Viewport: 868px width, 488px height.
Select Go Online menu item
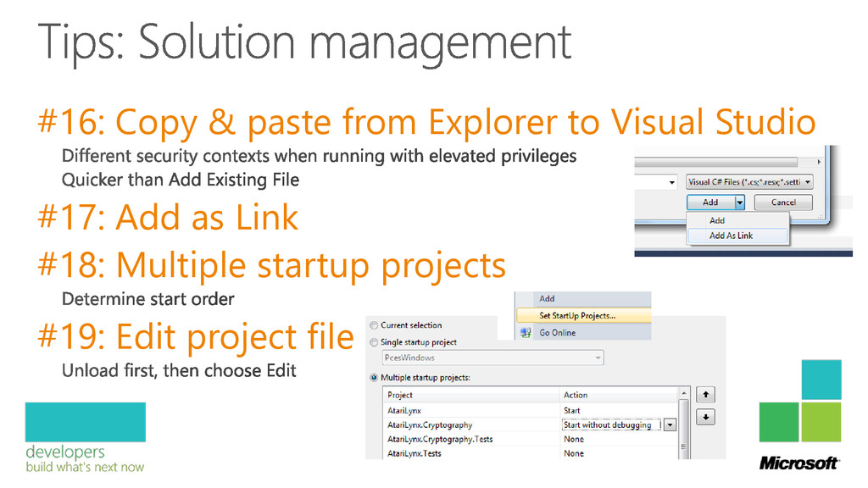point(583,332)
